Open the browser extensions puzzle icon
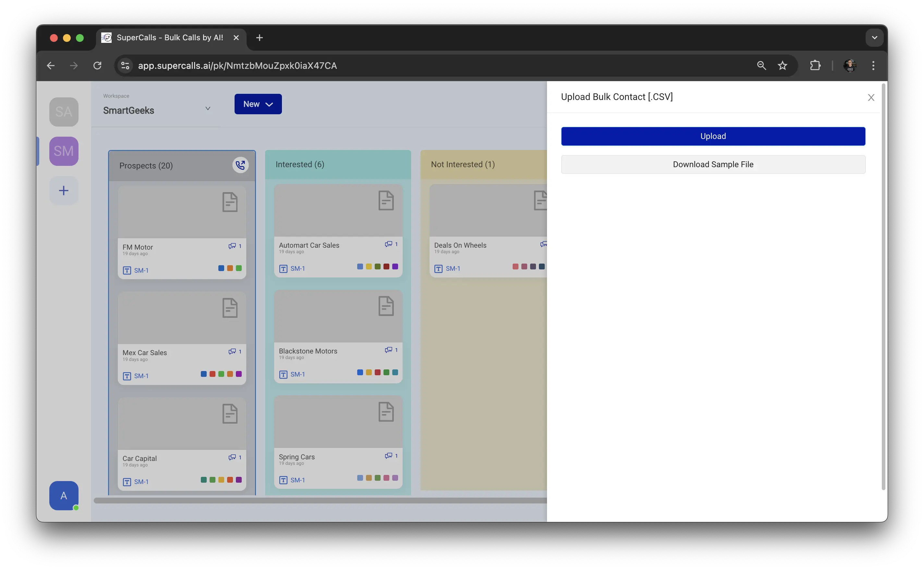The width and height of the screenshot is (924, 570). [x=815, y=66]
